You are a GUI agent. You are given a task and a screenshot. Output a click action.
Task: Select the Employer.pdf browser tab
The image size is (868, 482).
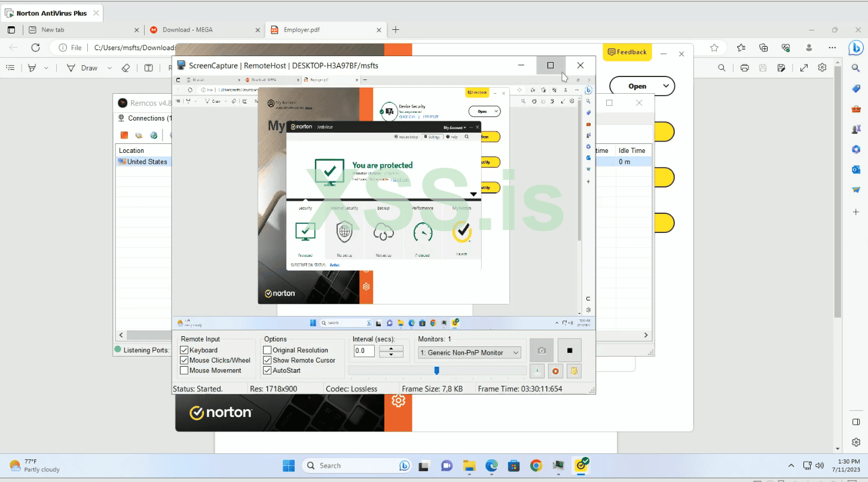(325, 30)
